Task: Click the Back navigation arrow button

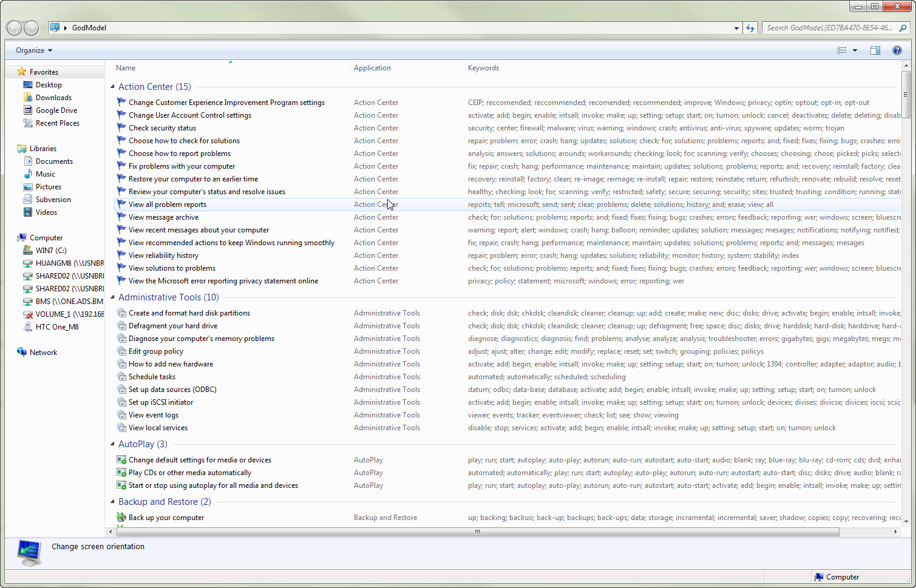Action: pyautogui.click(x=14, y=27)
